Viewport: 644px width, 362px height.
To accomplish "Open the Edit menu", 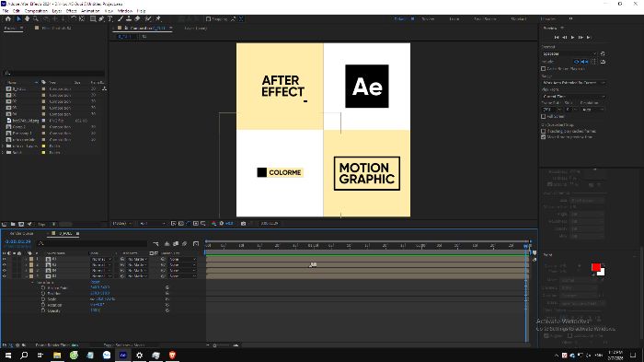I will click(17, 11).
